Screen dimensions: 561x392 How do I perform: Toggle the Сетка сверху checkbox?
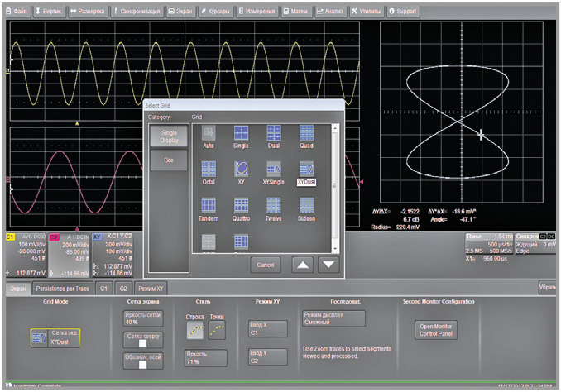[x=144, y=344]
